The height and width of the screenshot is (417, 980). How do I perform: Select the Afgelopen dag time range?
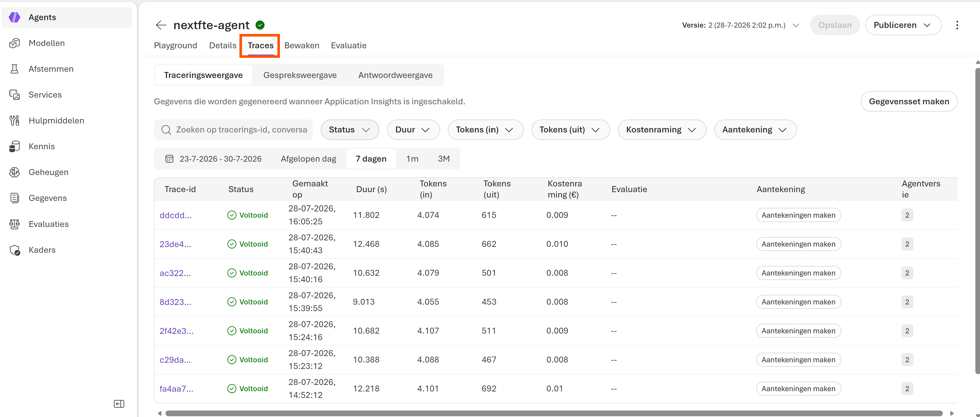309,159
